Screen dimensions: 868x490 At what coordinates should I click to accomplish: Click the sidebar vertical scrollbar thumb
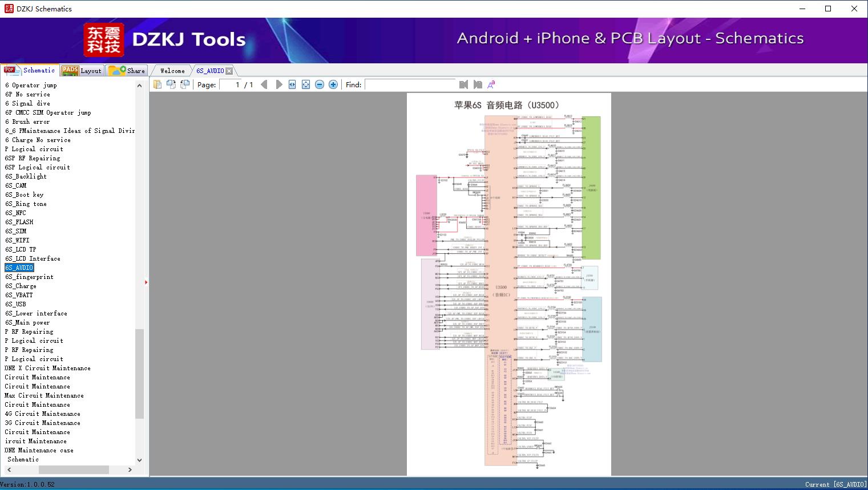[139, 374]
